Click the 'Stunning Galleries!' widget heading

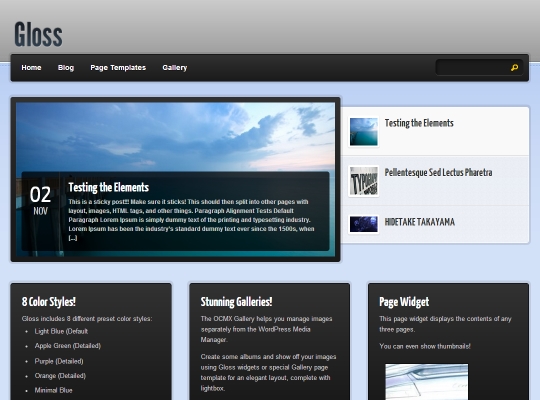(236, 302)
